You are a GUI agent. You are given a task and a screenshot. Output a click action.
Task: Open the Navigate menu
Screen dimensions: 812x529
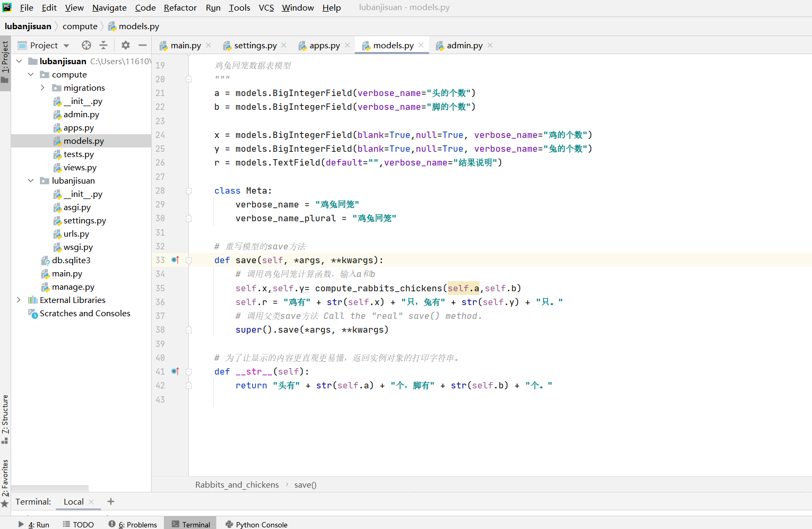click(x=109, y=7)
